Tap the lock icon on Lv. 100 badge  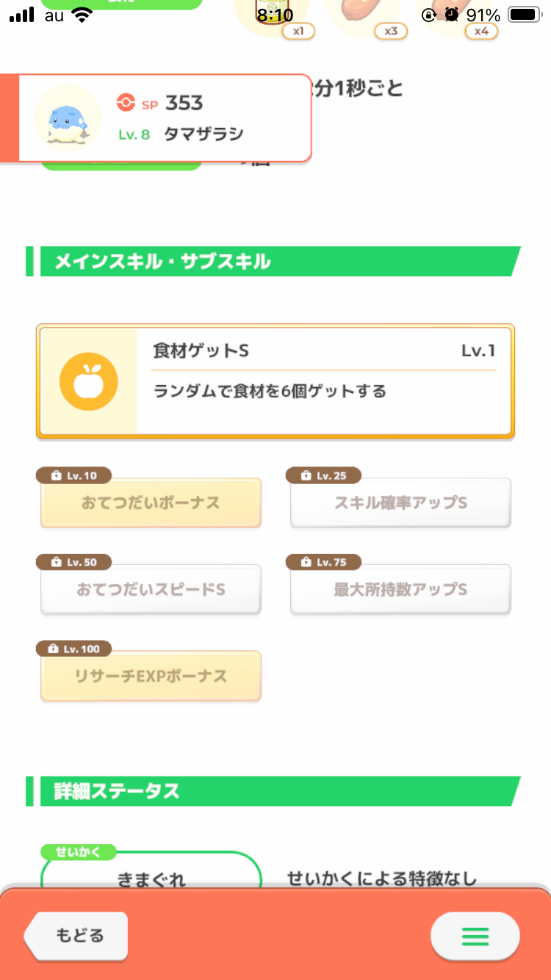[53, 649]
